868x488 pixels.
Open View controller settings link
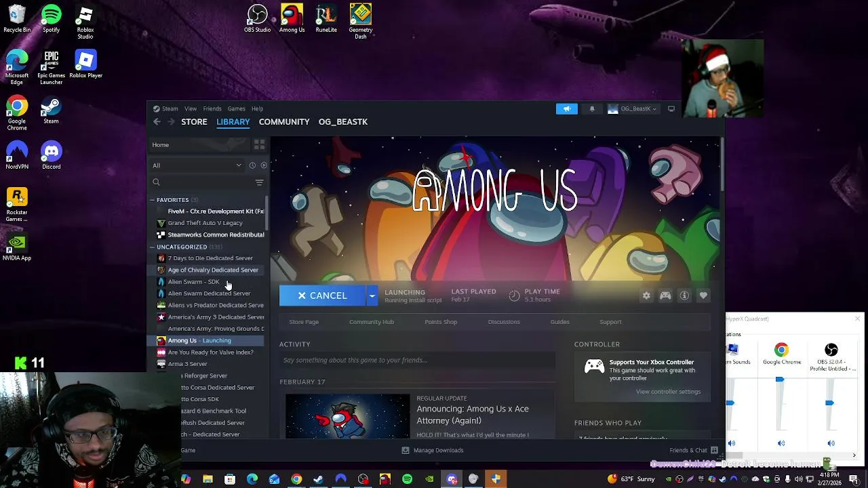coord(668,392)
